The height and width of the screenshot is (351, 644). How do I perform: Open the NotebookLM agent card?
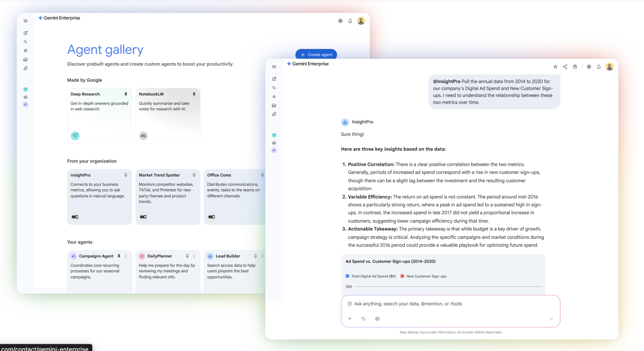(168, 116)
